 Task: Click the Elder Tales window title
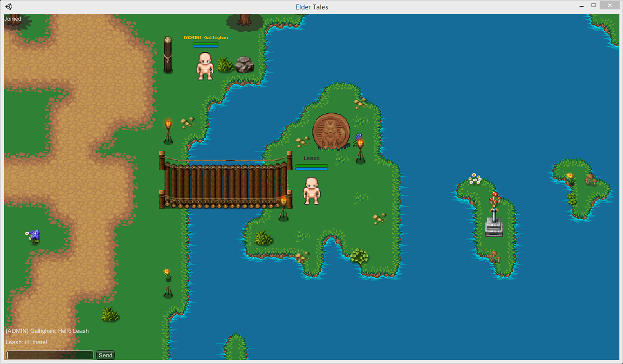[311, 7]
